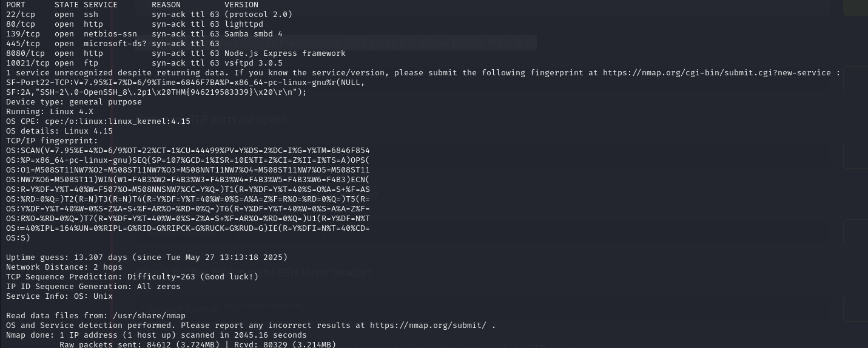The image size is (868, 348).
Task: Click the TCP Sequence Prediction line
Action: pyautogui.click(x=132, y=277)
